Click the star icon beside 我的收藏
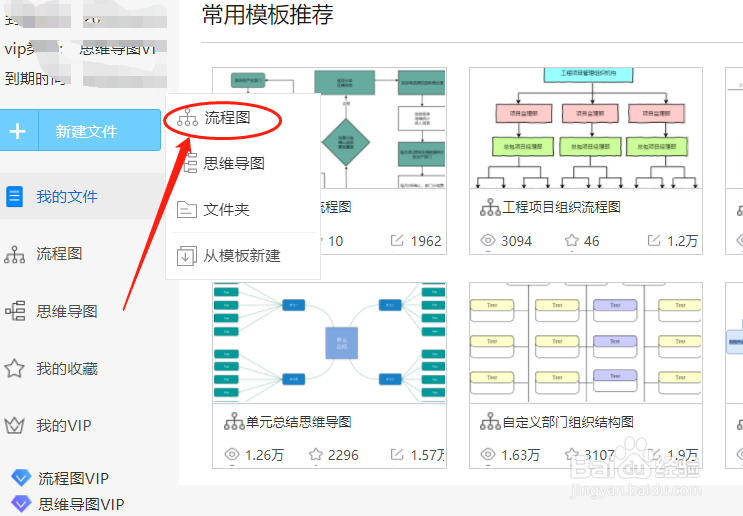 14,368
